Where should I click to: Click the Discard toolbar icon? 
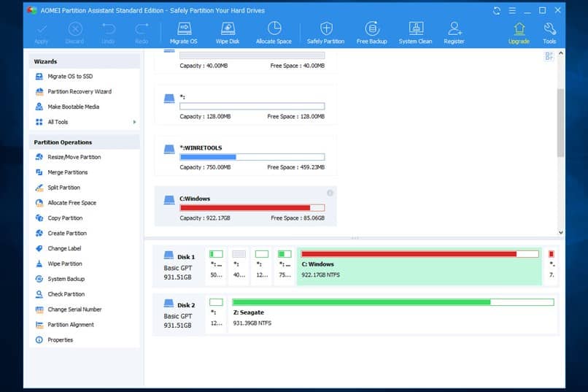click(75, 29)
